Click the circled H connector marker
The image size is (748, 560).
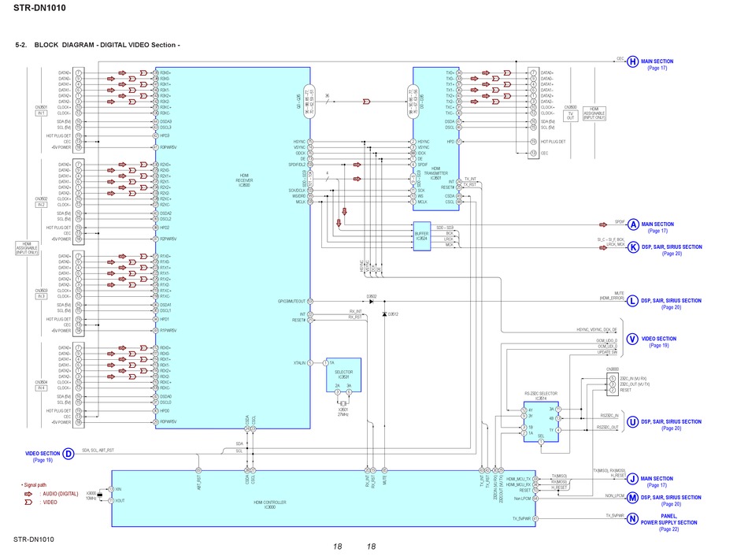point(632,61)
